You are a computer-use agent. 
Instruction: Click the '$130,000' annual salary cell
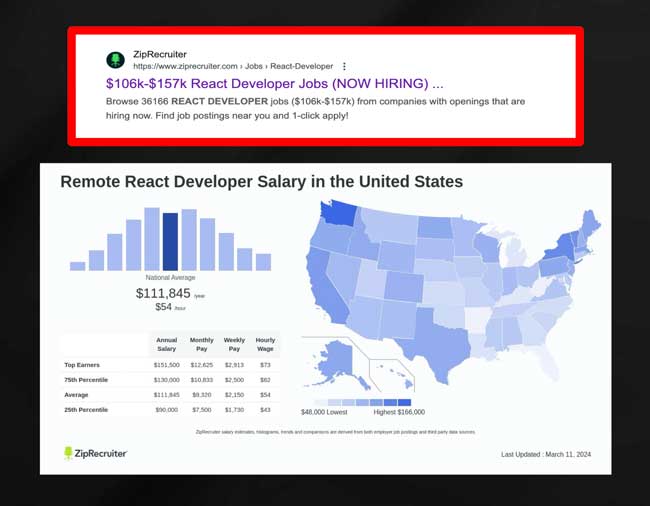click(167, 380)
